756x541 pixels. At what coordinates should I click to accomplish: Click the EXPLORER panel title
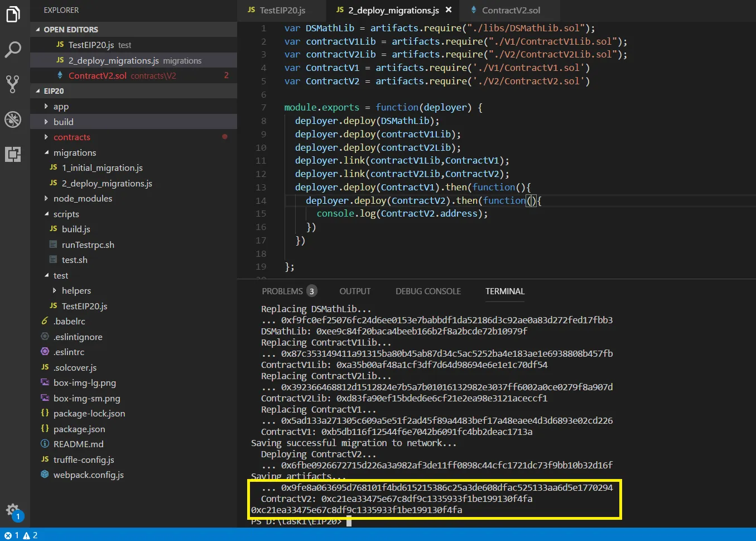click(x=61, y=10)
